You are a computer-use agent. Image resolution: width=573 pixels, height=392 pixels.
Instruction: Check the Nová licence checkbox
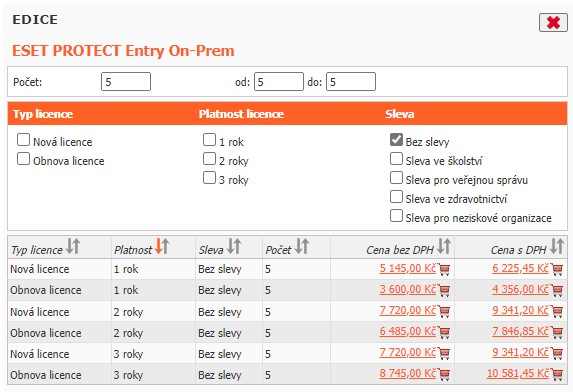[x=23, y=140]
